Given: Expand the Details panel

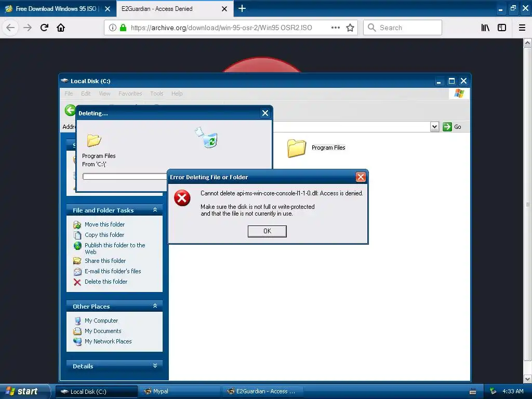Looking at the screenshot, I should 155,366.
